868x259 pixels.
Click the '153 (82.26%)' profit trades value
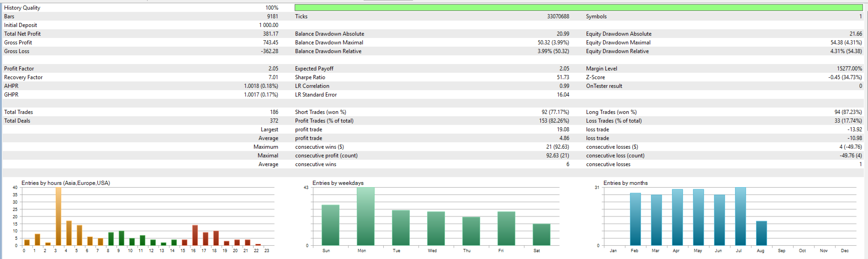pos(554,121)
